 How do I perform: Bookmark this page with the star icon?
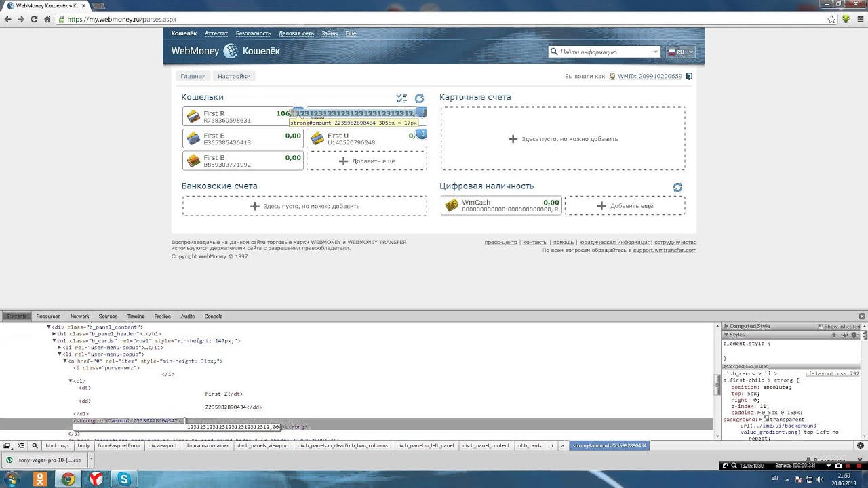[832, 19]
